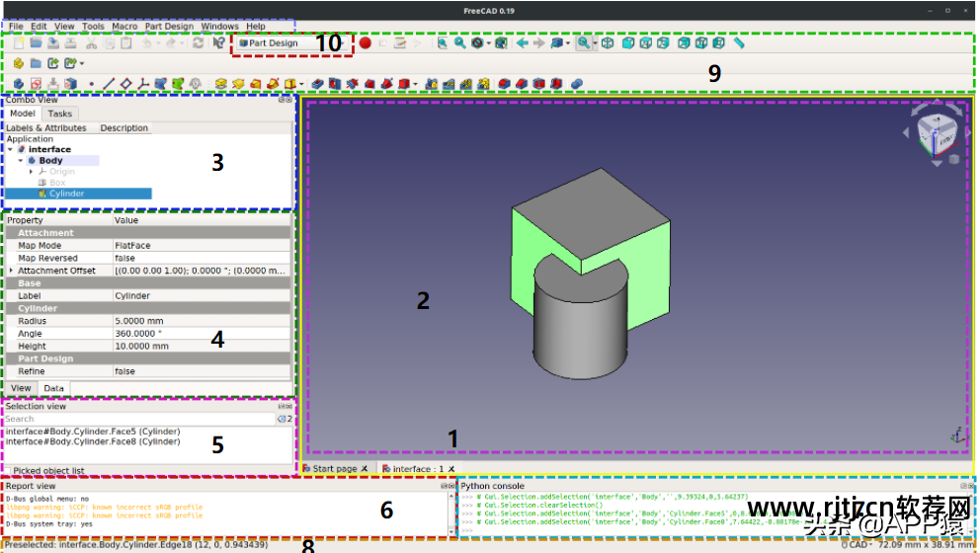Clear the Selection view search field

pyautogui.click(x=282, y=419)
